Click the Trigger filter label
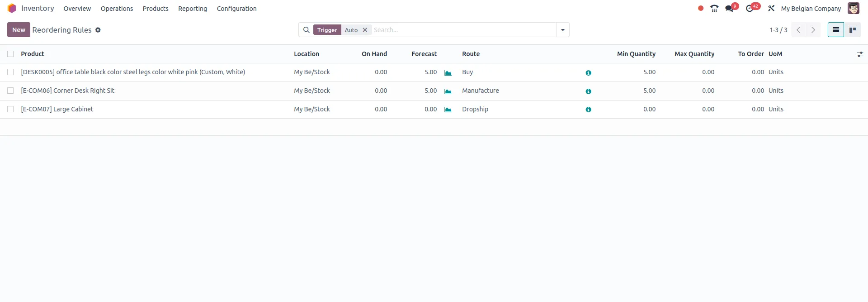The image size is (868, 302). (327, 30)
